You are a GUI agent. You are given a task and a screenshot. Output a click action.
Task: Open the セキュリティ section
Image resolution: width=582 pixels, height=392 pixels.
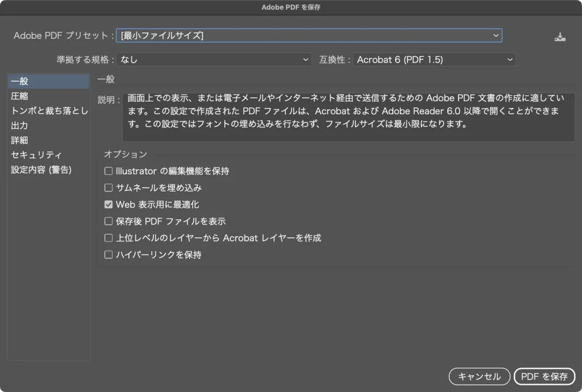48,155
